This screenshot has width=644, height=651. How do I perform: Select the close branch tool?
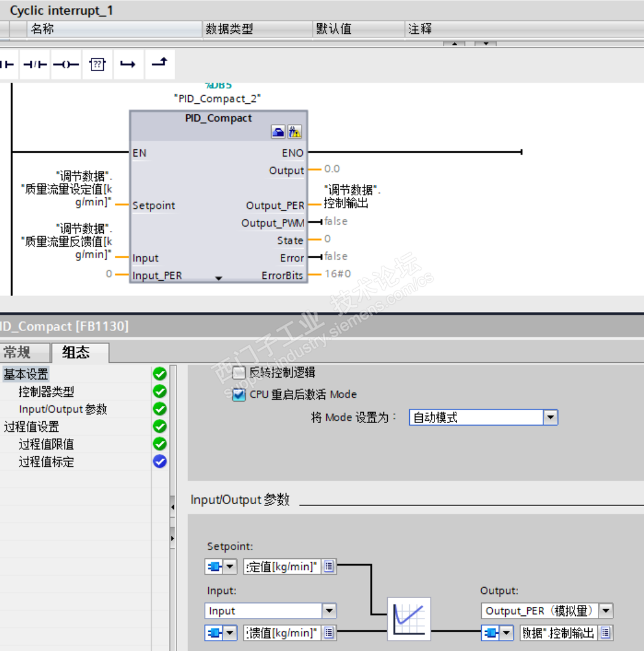point(160,63)
